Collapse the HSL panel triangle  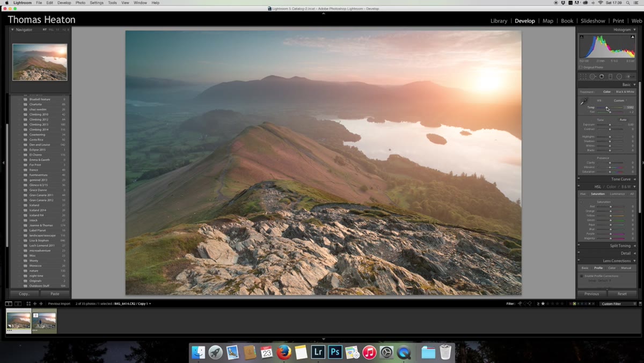click(634, 186)
